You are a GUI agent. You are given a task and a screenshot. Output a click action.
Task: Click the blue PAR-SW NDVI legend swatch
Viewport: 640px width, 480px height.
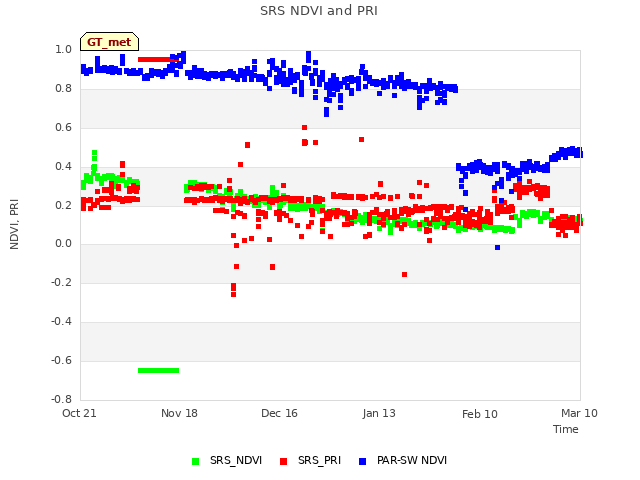tap(362, 461)
